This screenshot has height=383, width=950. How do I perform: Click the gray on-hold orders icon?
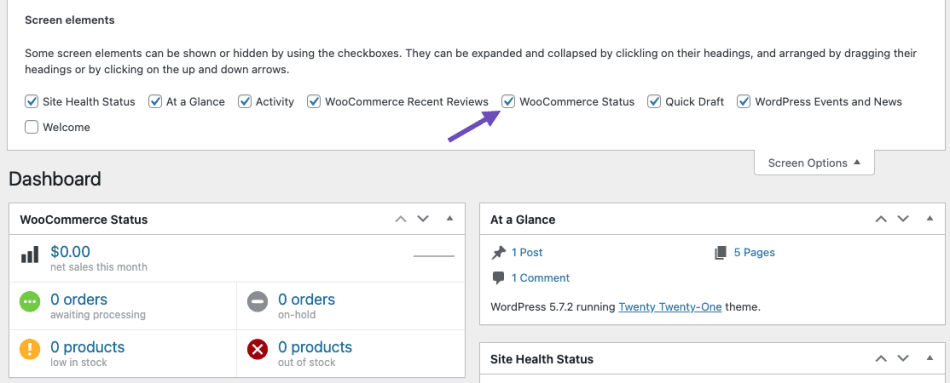click(257, 301)
